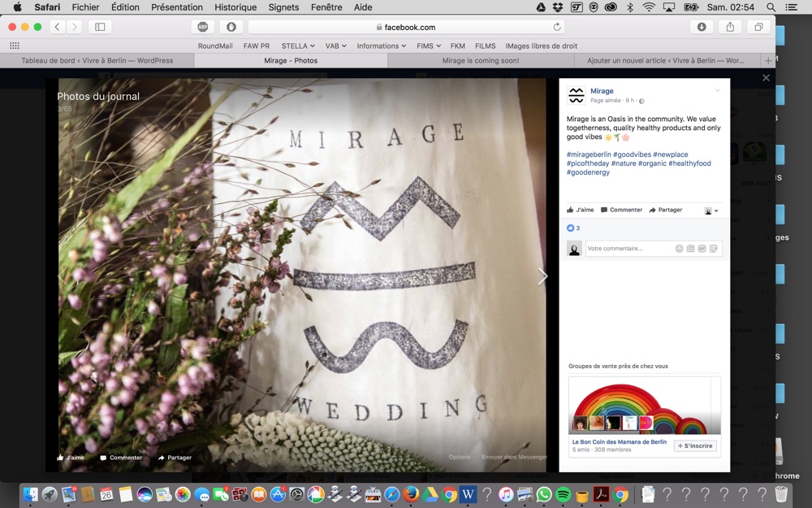Click the facebook.com address bar
812x508 pixels.
[406, 27]
